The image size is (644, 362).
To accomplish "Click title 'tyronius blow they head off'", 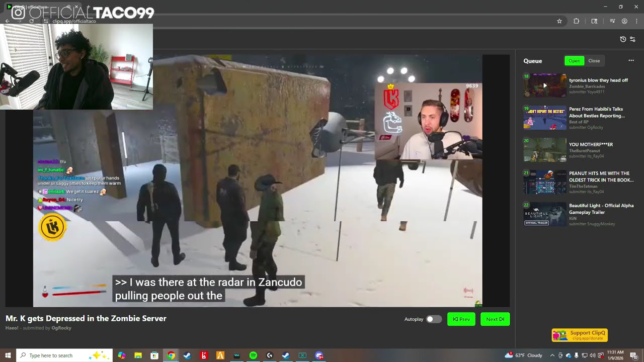I will point(598,80).
